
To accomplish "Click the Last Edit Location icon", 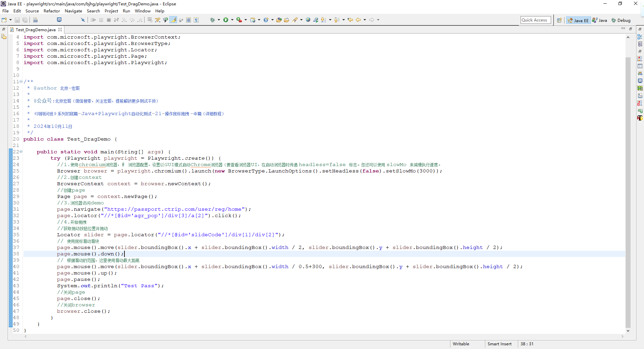I will (350, 20).
